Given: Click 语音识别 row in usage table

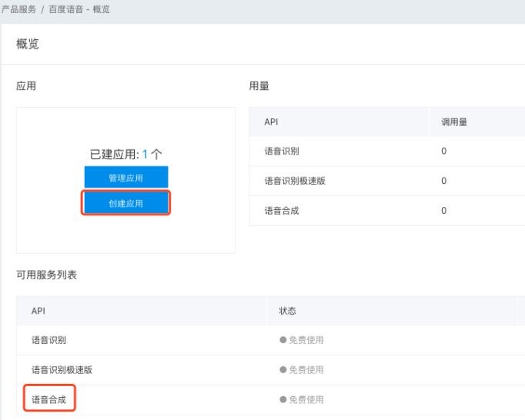Looking at the screenshot, I should point(387,151).
